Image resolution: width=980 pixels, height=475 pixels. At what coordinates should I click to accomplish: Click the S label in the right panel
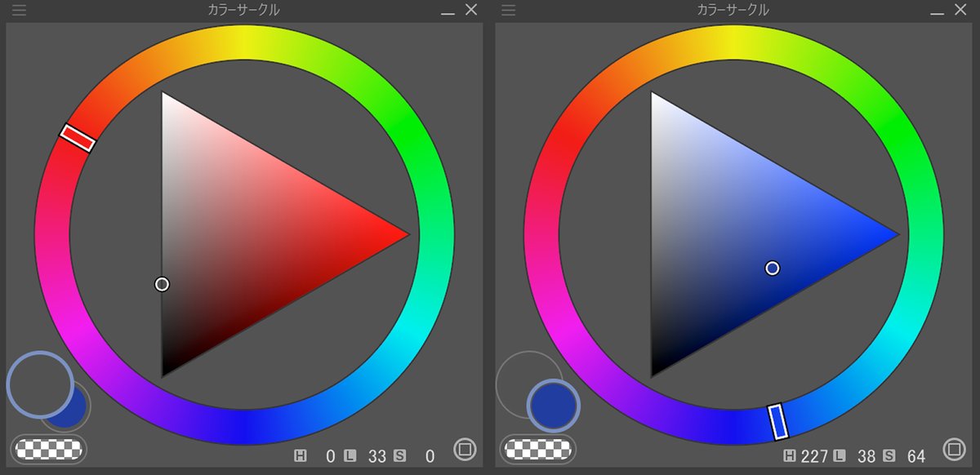[889, 456]
